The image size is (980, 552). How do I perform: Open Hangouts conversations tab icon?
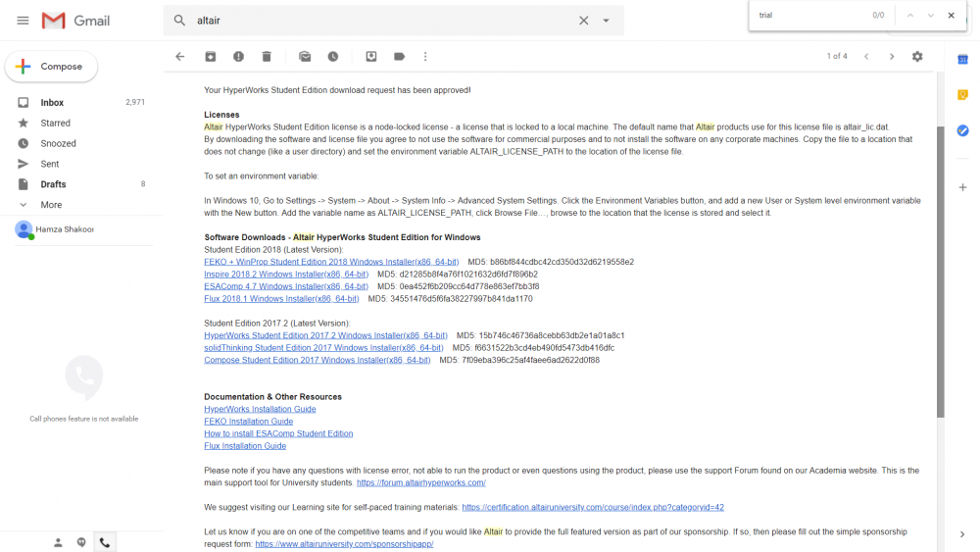point(81,542)
